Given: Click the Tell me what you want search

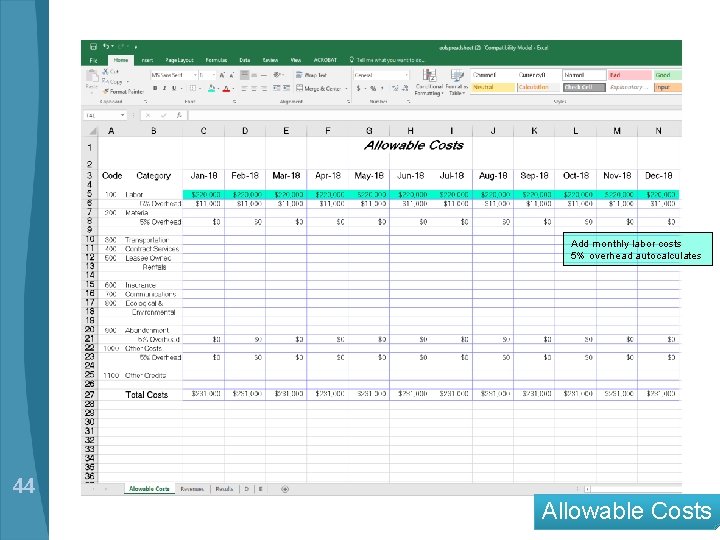Looking at the screenshot, I should (387, 60).
